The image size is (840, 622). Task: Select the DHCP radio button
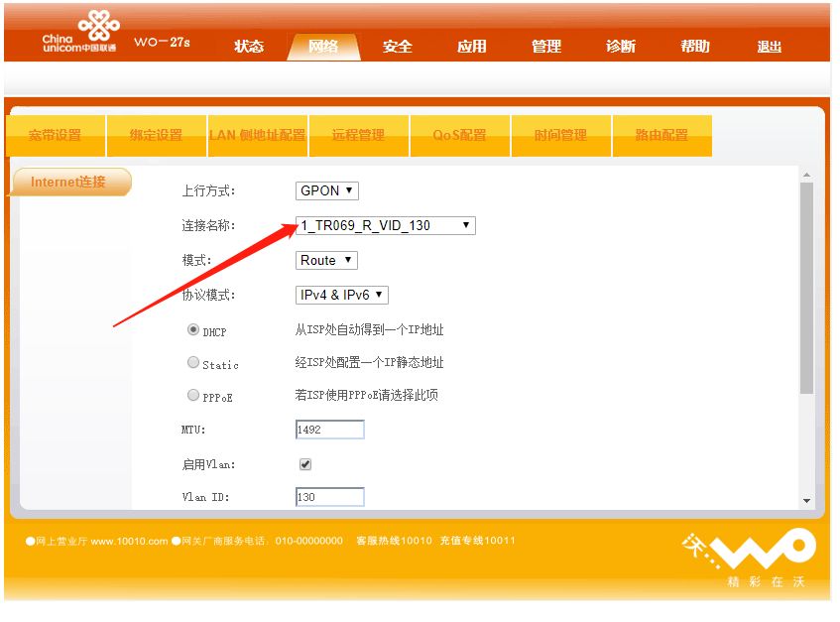click(193, 329)
